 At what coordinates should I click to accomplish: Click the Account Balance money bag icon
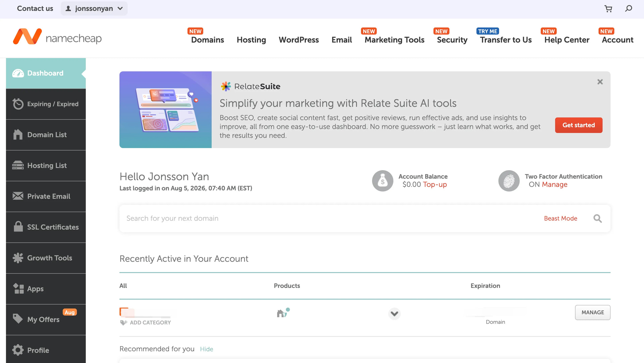click(x=382, y=181)
